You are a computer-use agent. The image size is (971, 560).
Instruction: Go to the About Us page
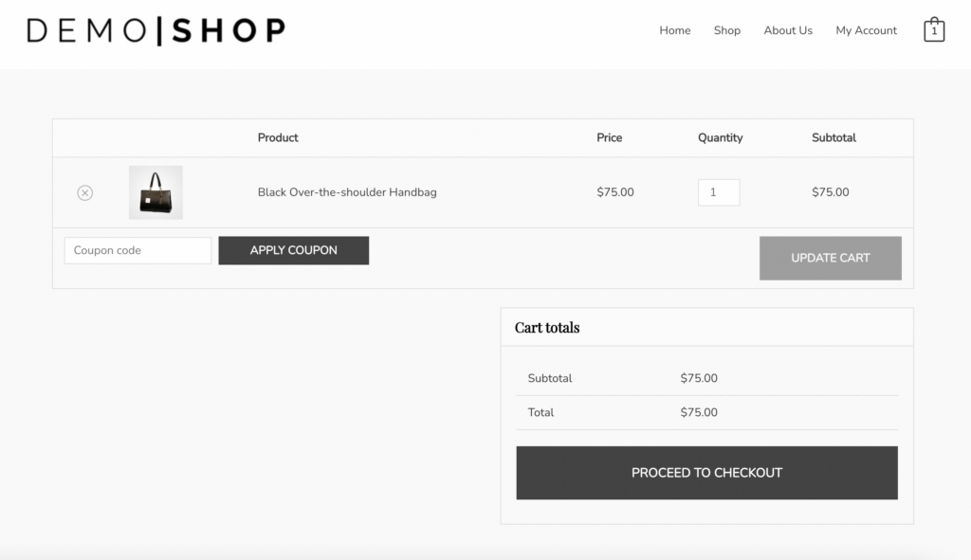[787, 29]
